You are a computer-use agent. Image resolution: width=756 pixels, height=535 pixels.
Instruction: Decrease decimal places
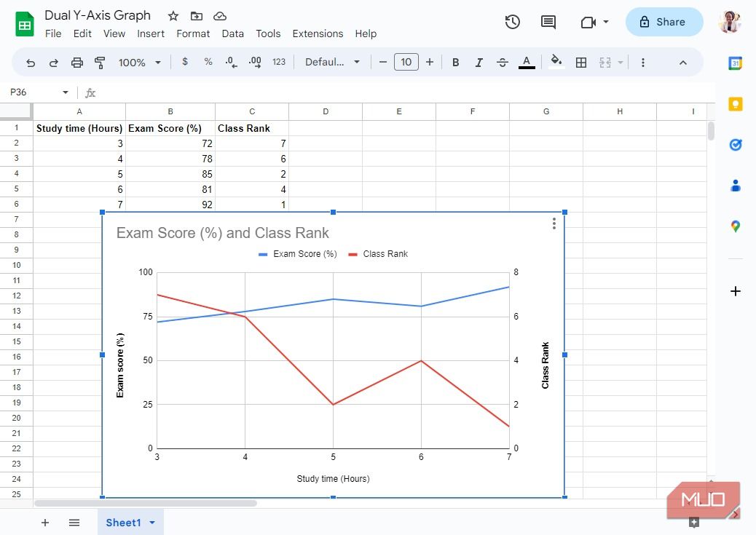(x=231, y=62)
